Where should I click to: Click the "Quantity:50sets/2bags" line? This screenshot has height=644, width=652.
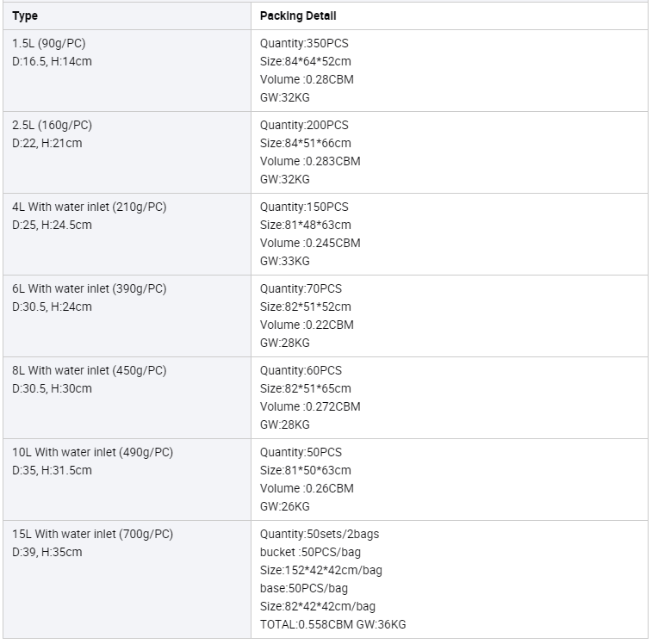(x=320, y=534)
